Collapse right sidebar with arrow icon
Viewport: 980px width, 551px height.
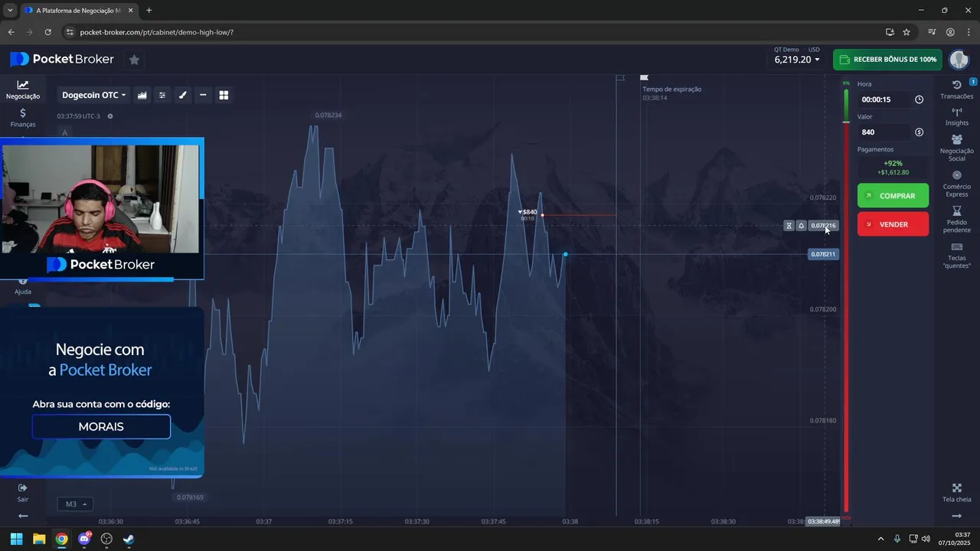pos(957,516)
